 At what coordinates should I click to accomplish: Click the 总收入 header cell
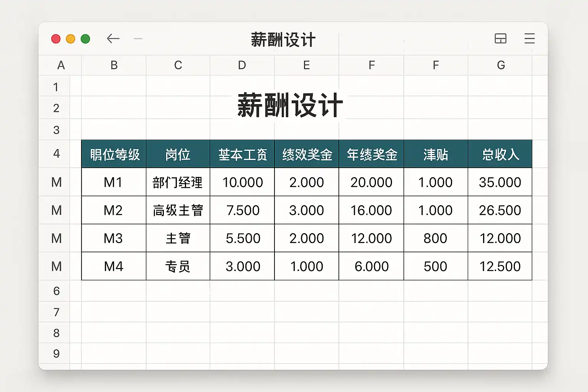coord(500,154)
